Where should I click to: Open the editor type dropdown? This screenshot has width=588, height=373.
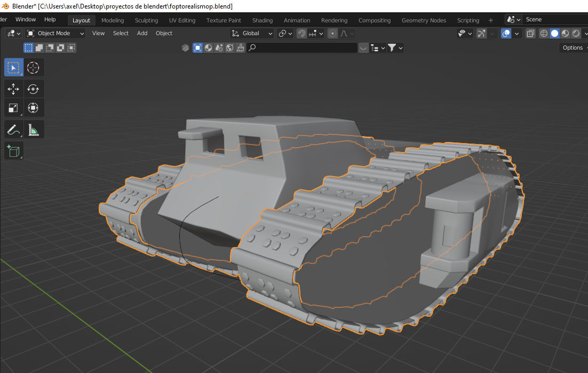13,34
